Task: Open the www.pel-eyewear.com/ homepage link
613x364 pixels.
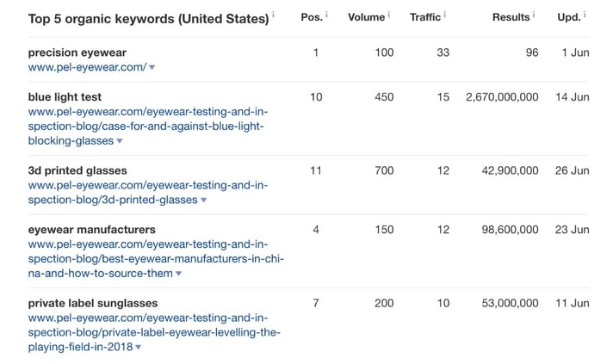Action: (87, 67)
